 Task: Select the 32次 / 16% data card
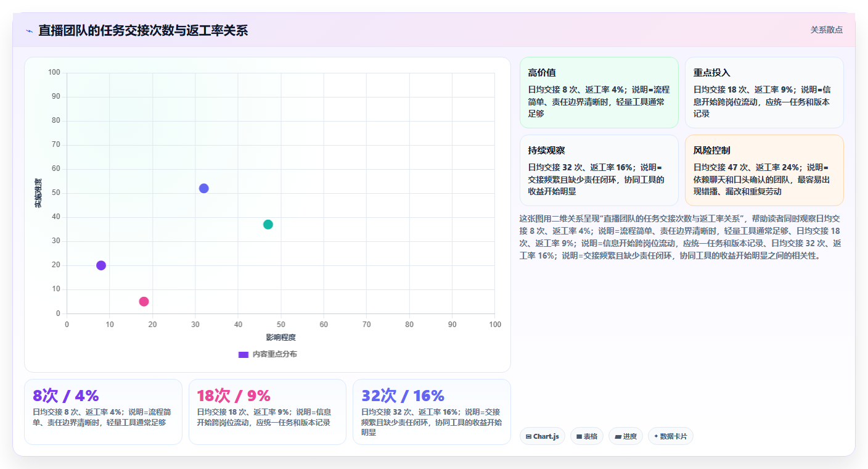(432, 412)
